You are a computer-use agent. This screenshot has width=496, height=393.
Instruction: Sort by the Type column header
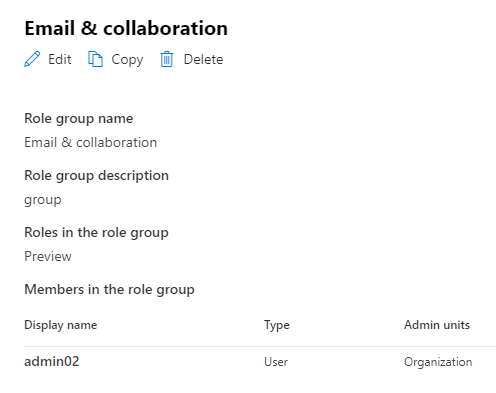pos(277,325)
